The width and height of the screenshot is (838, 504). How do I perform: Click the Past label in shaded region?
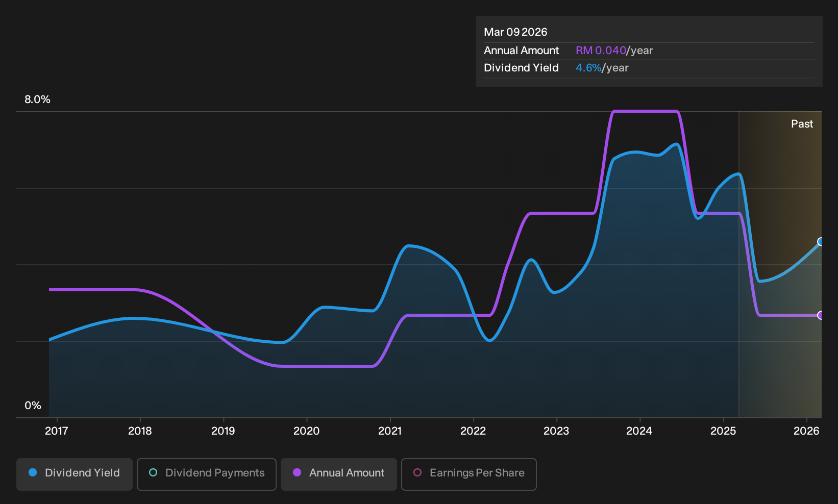pos(802,124)
